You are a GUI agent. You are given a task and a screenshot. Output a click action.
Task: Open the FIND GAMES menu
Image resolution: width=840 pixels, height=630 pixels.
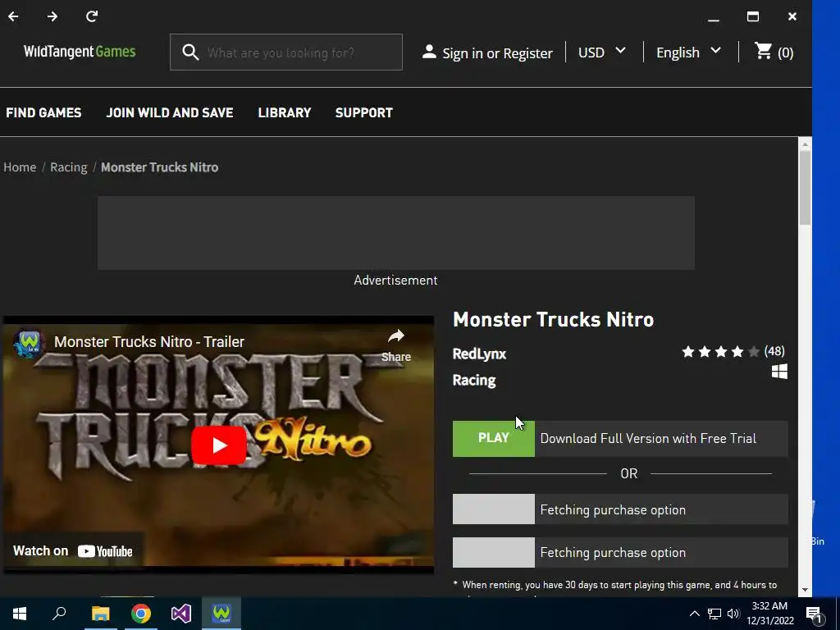click(x=44, y=112)
